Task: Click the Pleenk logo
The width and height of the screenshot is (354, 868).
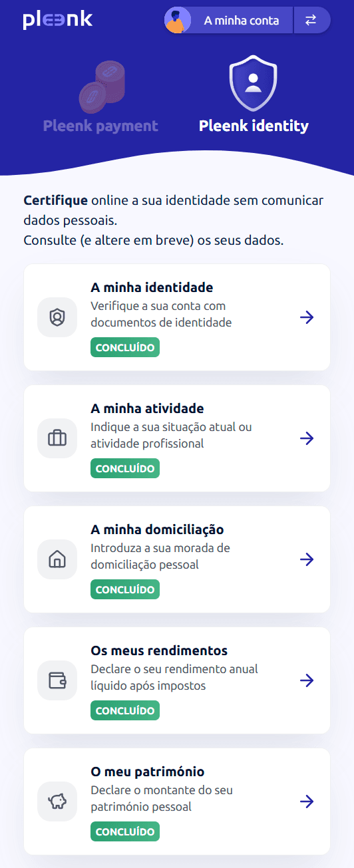Action: (x=58, y=21)
